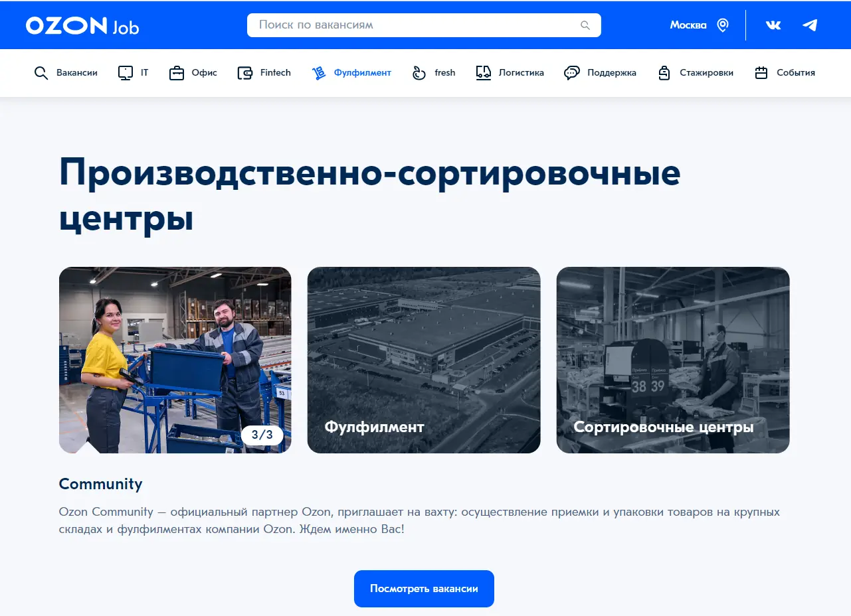Click the Производственно-сортировочные центры heading
The height and width of the screenshot is (616, 851).
(x=370, y=196)
